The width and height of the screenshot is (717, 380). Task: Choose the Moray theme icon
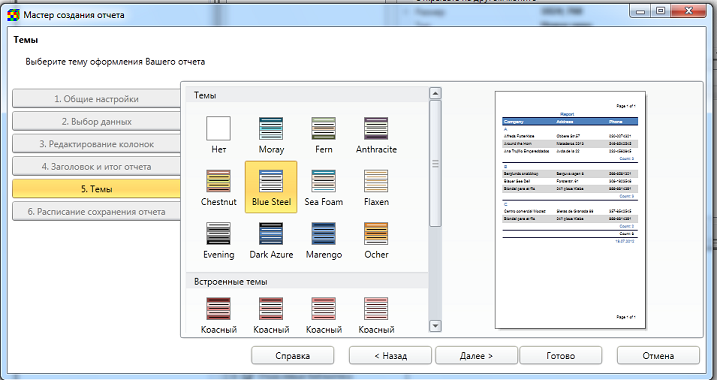click(x=271, y=128)
